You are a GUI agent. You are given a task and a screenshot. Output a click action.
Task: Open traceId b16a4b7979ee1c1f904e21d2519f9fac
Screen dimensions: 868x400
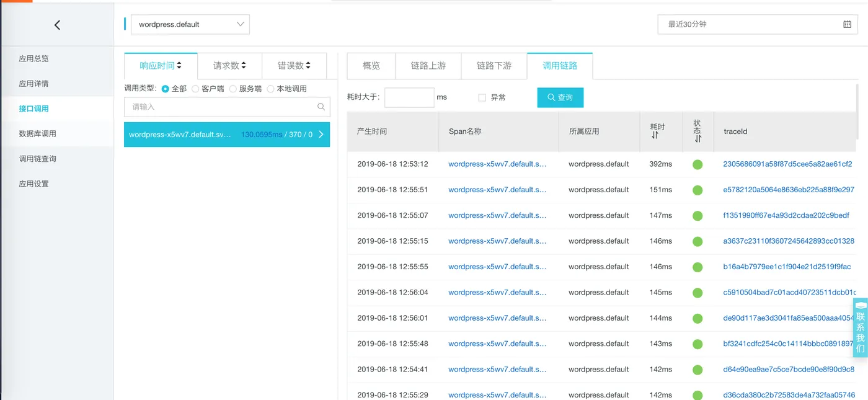pos(787,267)
